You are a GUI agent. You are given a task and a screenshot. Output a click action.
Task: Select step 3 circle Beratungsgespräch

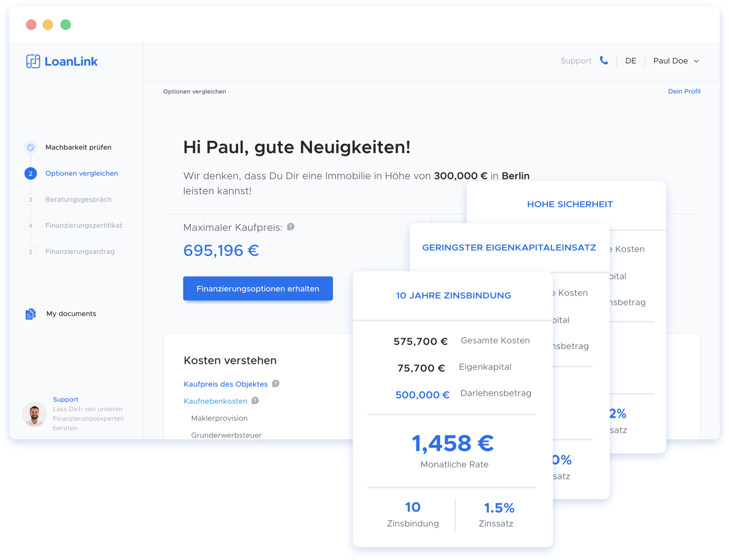click(x=31, y=200)
